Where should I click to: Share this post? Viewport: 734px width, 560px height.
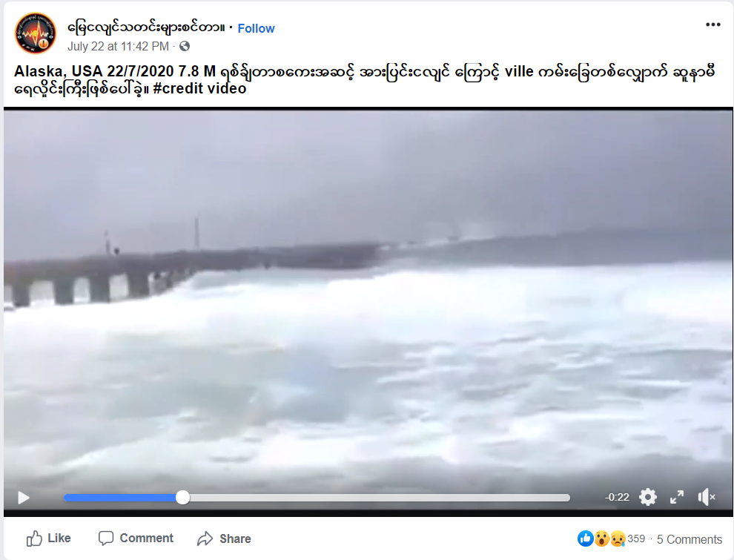point(224,539)
